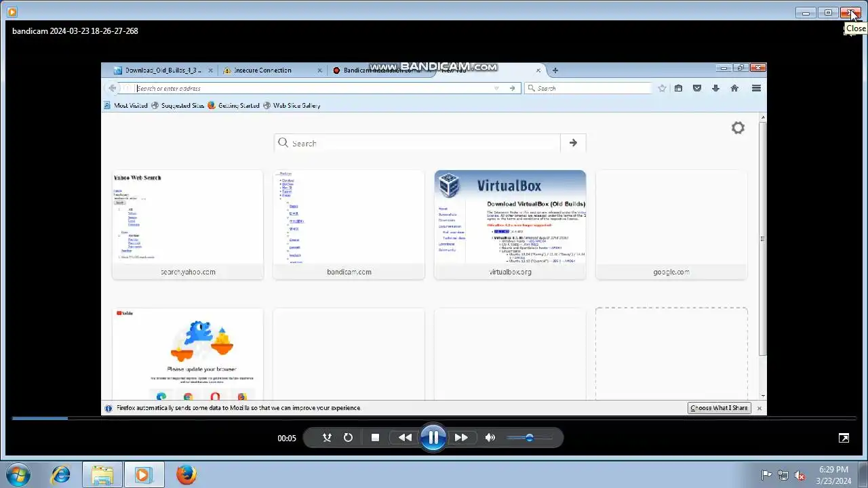Open the google.com thumbnail tile
The height and width of the screenshot is (488, 868).
coord(671,224)
